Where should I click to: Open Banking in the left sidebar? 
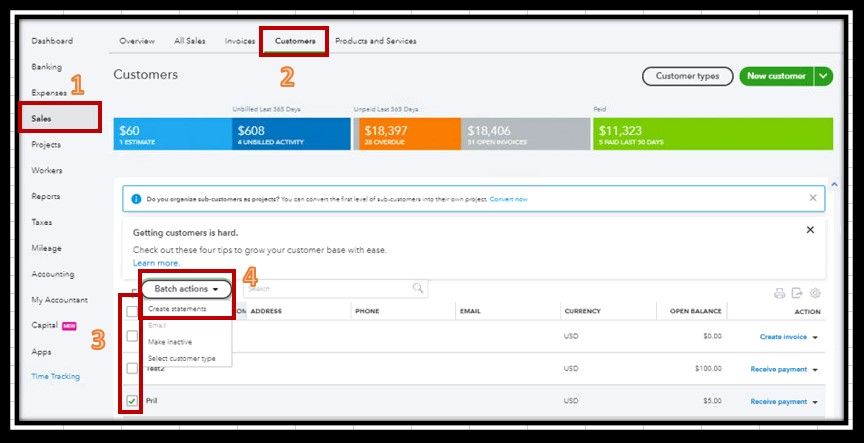pyautogui.click(x=46, y=67)
